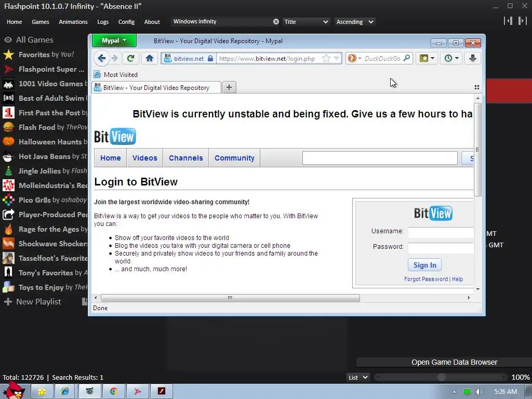Viewport: 532px width, 399px height.
Task: Expand the URL bar history dropdown
Action: pyautogui.click(x=336, y=58)
